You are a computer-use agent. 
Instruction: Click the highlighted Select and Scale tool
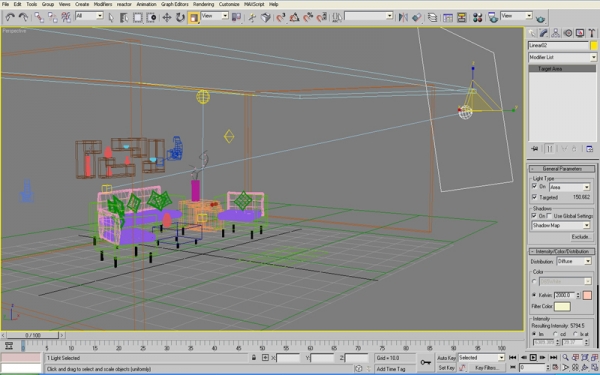click(x=194, y=18)
